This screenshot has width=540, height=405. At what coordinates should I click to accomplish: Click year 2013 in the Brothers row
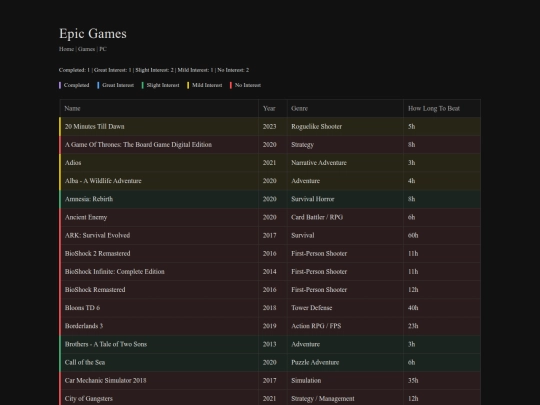(270, 344)
